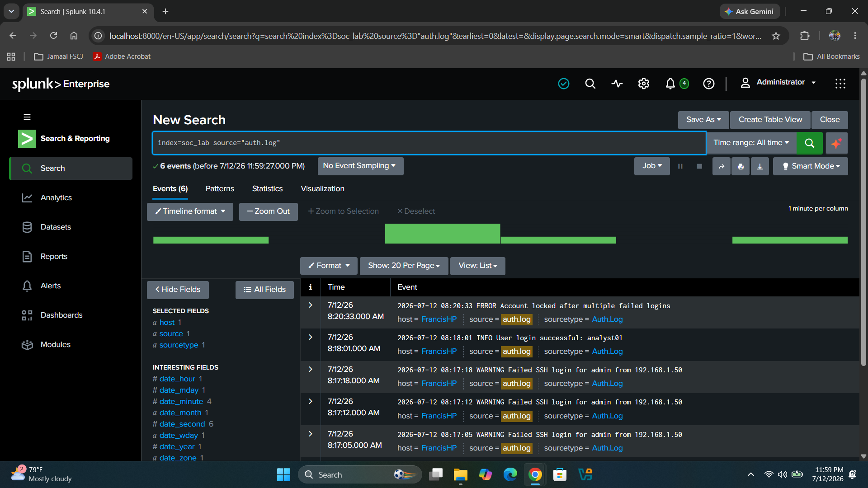The image size is (868, 488).
Task: Stop the search job
Action: pyautogui.click(x=699, y=166)
